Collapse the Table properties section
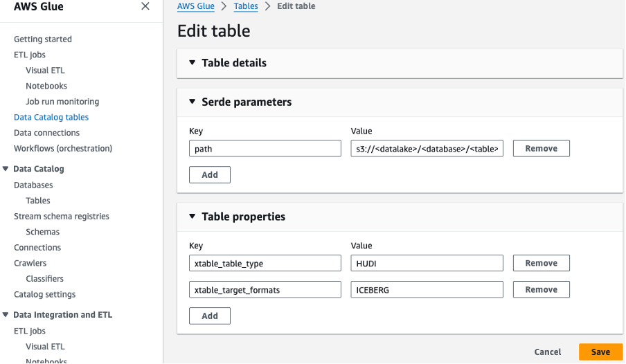The height and width of the screenshot is (364, 626). [x=193, y=217]
